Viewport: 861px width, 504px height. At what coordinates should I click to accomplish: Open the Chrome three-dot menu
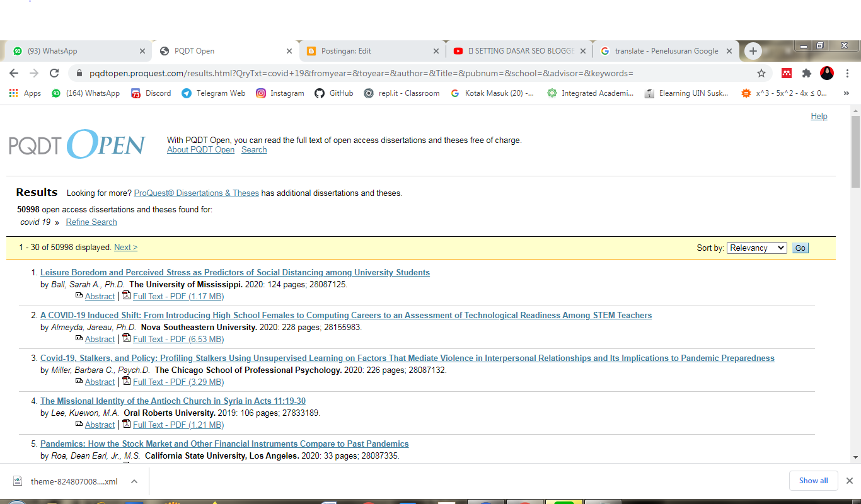click(x=847, y=73)
